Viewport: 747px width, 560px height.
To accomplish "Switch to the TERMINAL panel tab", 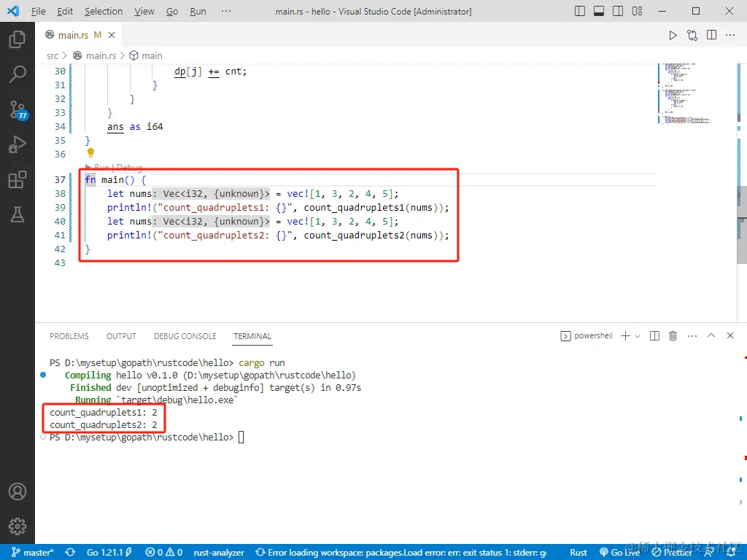I will 252,336.
